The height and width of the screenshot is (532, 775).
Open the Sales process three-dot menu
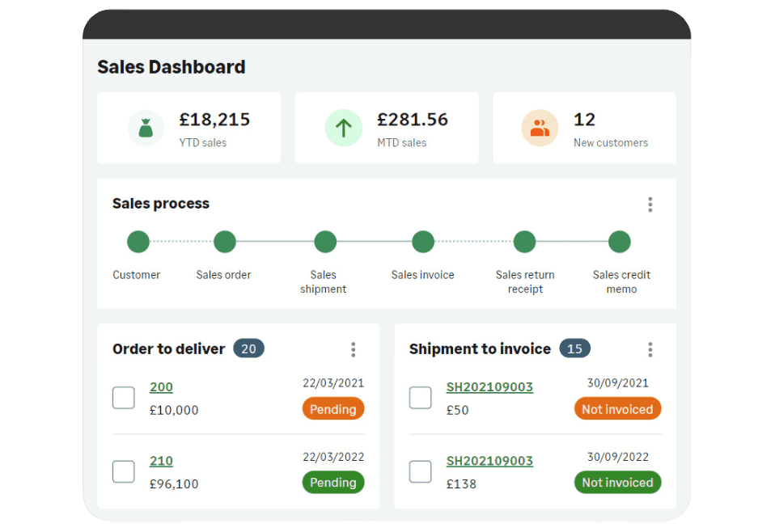point(650,205)
